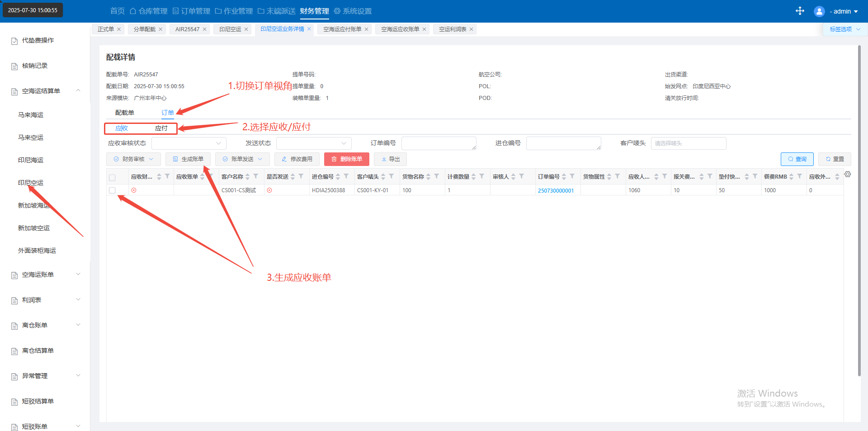Click the 生成账单 button
868x431 pixels.
coord(188,159)
